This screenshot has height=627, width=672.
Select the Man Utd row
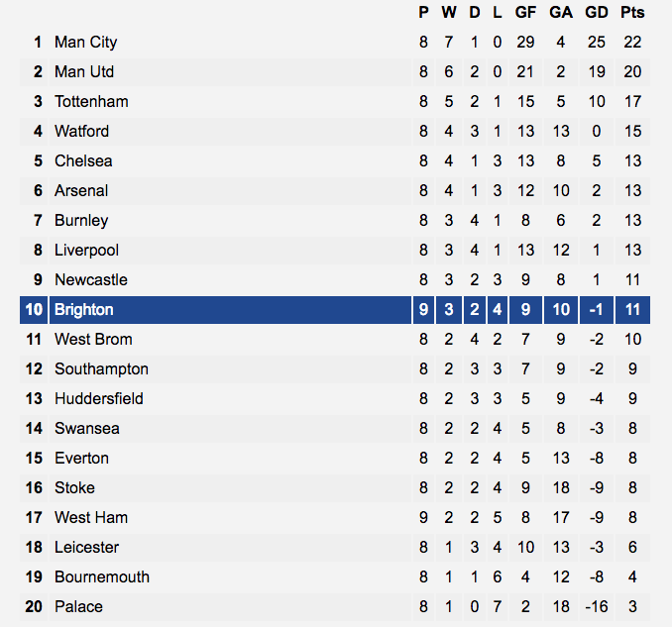[x=335, y=72]
